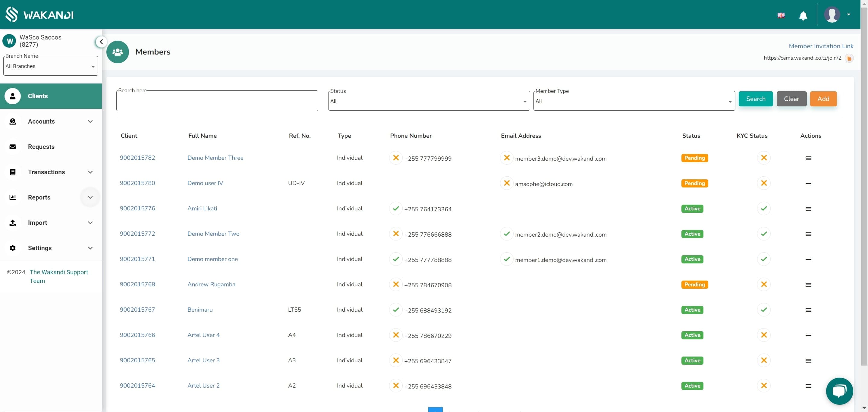Click the Wakandi logo in header
This screenshot has height=412, width=868.
coord(39,14)
